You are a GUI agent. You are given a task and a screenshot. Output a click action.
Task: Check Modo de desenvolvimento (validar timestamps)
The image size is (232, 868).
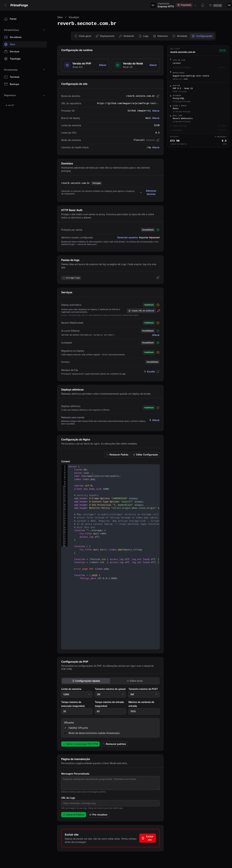(x=65, y=733)
